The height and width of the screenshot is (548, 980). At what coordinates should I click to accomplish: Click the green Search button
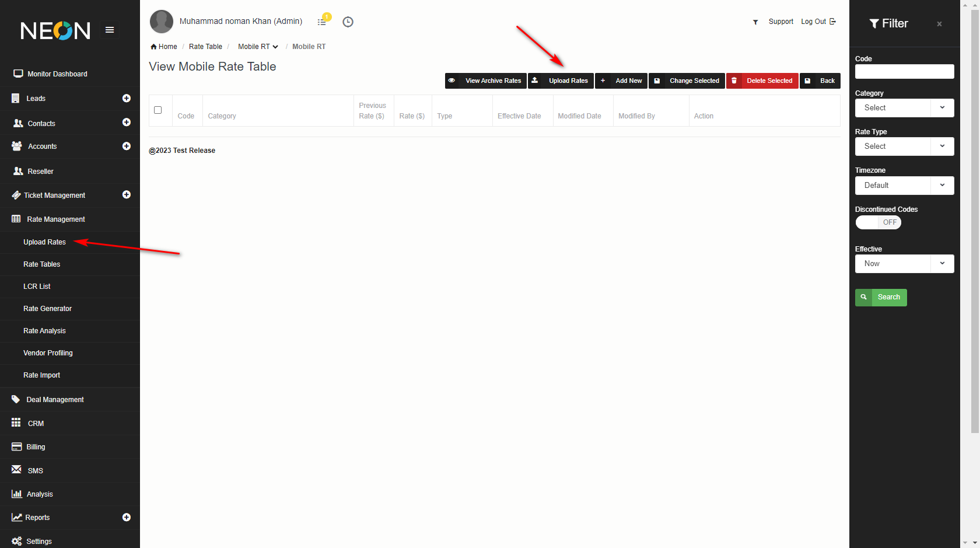click(x=881, y=298)
